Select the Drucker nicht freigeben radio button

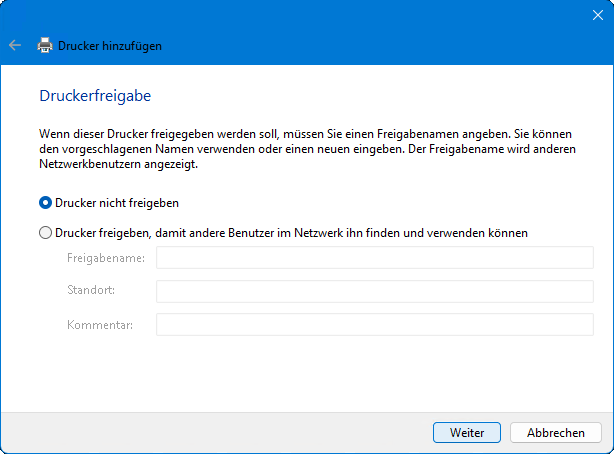pos(45,202)
